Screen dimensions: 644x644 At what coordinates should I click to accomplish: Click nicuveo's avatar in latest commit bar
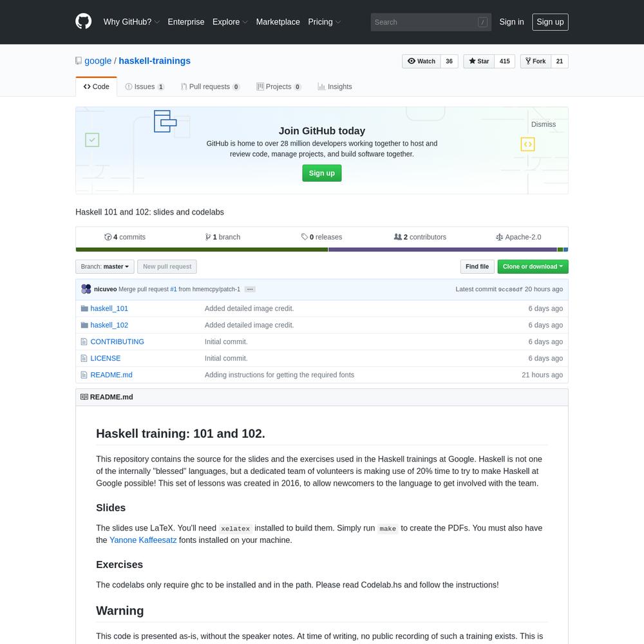86,289
